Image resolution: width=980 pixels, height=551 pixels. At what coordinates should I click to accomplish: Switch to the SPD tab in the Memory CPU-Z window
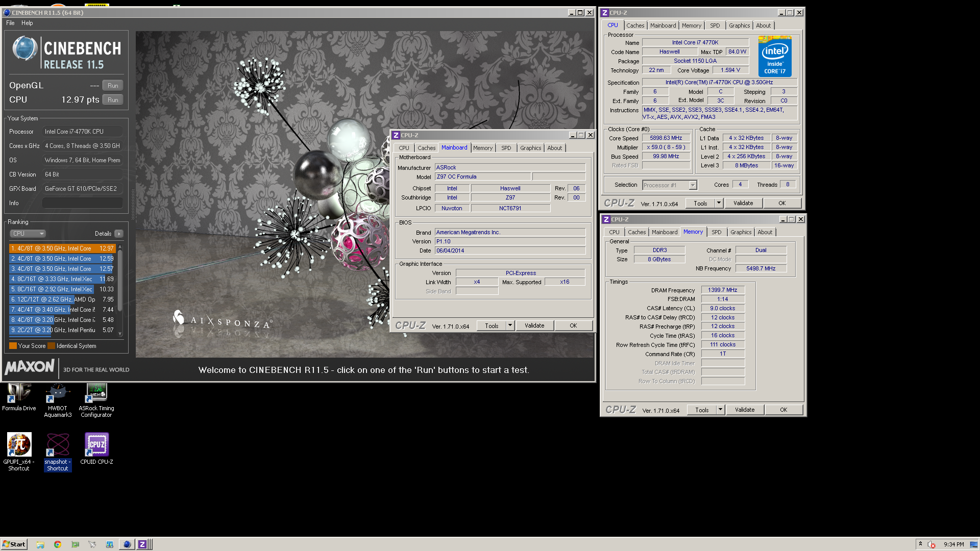tap(717, 232)
